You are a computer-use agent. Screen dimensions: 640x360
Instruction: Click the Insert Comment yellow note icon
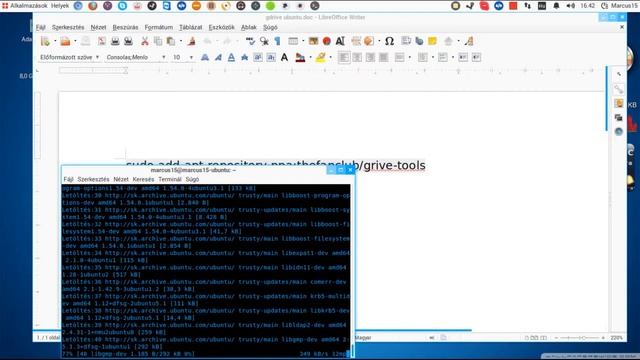click(432, 41)
